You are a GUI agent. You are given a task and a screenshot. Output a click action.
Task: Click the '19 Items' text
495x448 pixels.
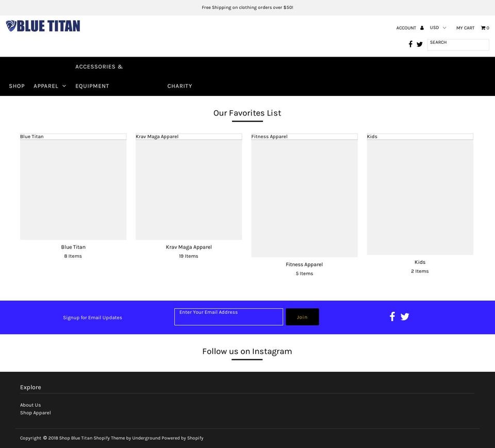tap(189, 256)
